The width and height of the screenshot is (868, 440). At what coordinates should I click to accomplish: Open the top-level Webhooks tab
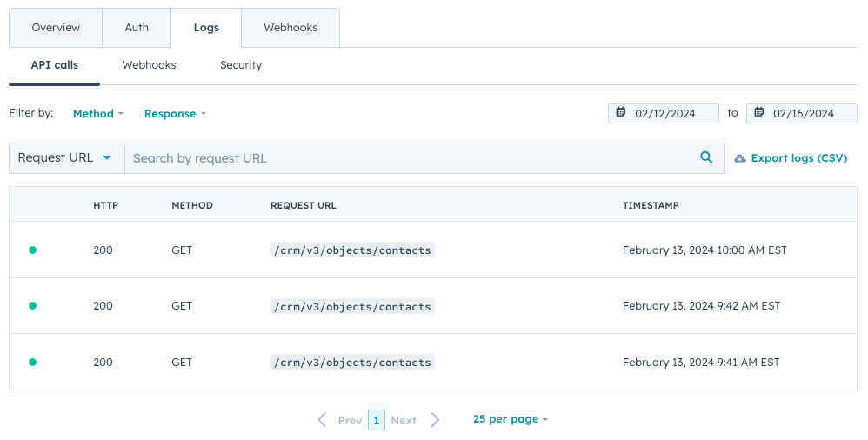[x=290, y=28]
